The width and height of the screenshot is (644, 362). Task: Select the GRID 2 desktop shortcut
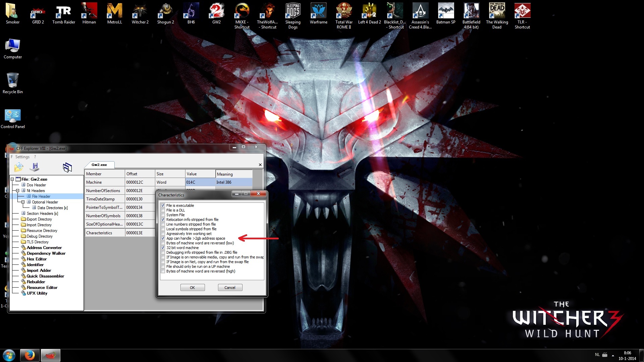point(38,13)
